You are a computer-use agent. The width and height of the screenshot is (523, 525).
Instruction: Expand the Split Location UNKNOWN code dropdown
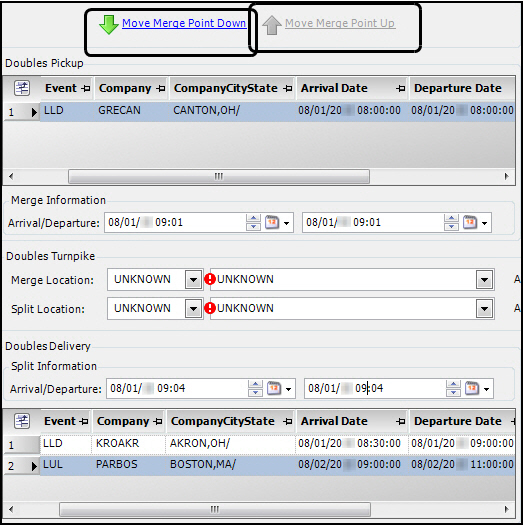[193, 308]
